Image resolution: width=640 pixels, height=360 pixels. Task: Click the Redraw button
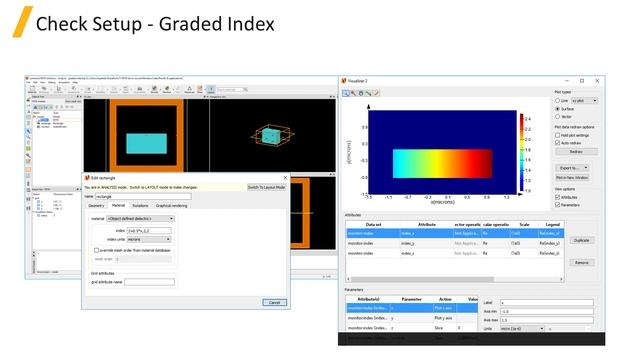click(576, 152)
